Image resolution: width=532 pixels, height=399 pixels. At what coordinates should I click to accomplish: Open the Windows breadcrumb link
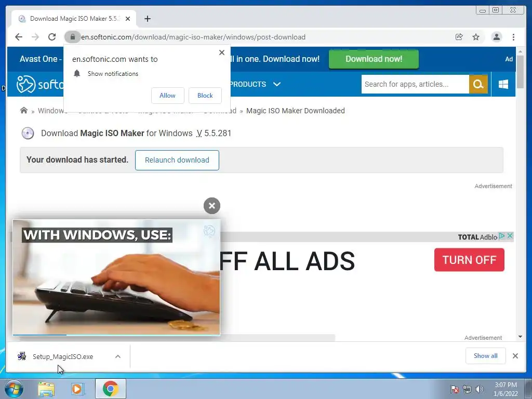[50, 111]
